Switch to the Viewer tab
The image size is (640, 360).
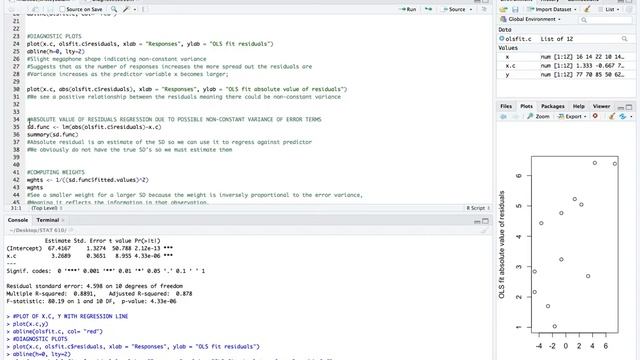point(601,106)
